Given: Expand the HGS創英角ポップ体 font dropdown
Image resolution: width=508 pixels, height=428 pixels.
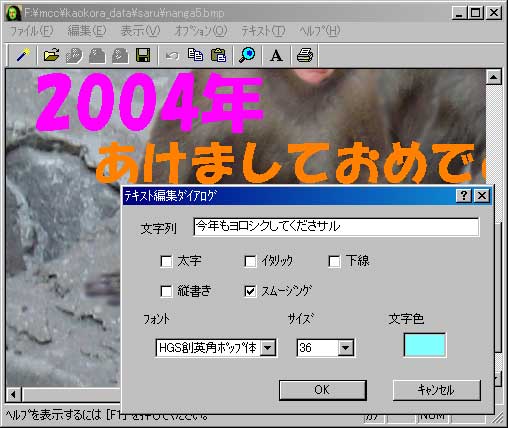Looking at the screenshot, I should point(268,348).
